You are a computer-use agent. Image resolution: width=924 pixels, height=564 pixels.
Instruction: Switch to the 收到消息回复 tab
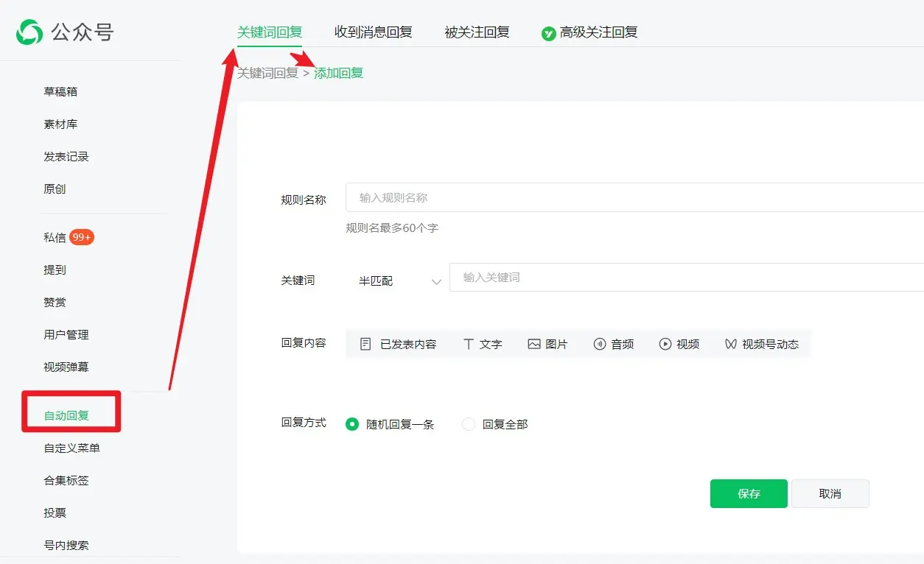click(x=373, y=32)
